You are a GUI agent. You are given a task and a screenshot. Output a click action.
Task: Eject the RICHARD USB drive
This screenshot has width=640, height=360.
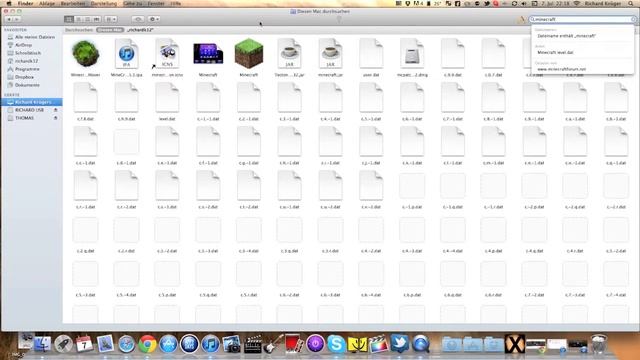56,110
